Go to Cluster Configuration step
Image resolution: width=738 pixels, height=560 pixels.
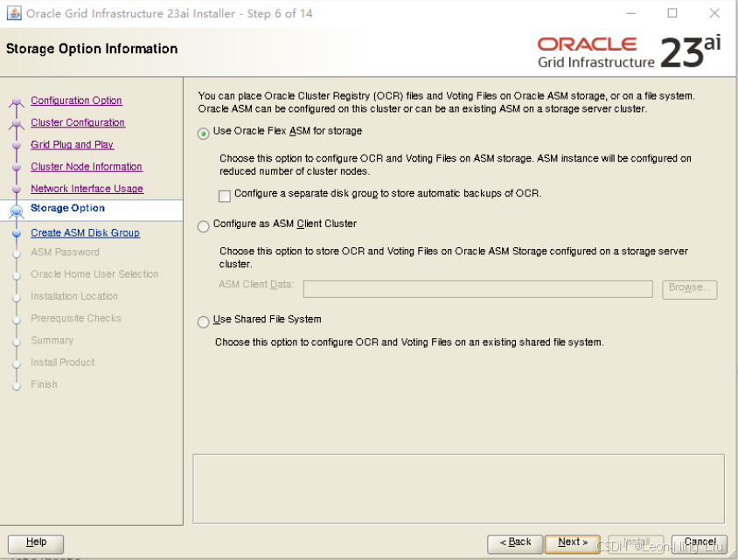[78, 122]
